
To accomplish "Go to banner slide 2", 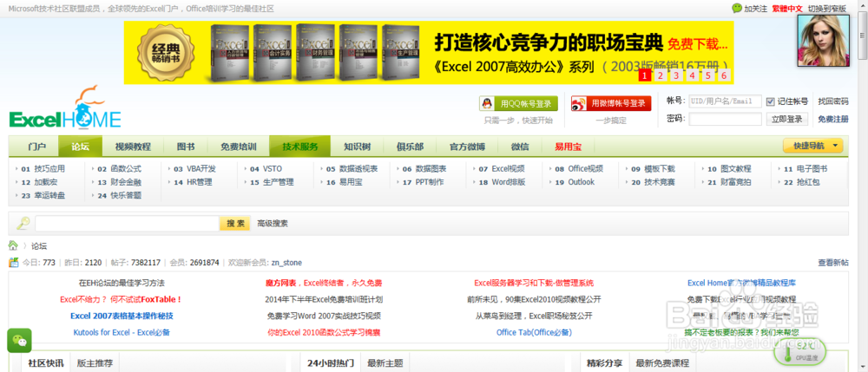I will coord(661,75).
